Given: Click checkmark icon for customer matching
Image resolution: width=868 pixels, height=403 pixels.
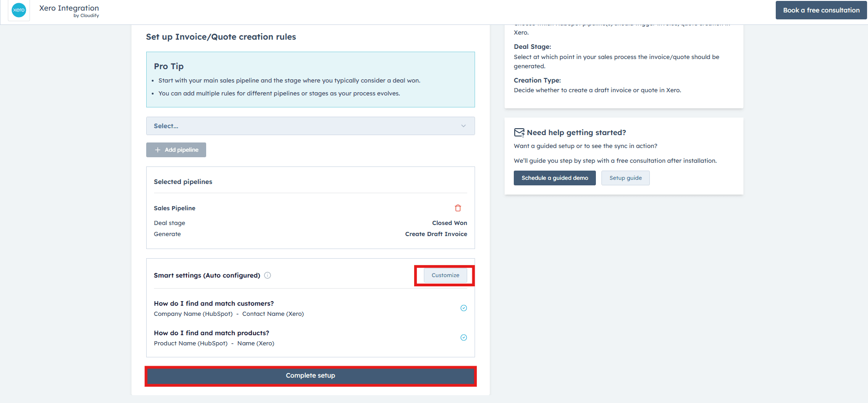Looking at the screenshot, I should tap(464, 308).
